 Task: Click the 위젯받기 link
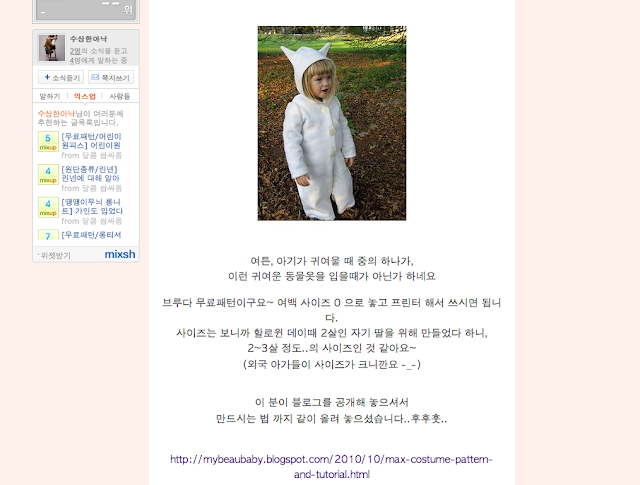coord(55,256)
